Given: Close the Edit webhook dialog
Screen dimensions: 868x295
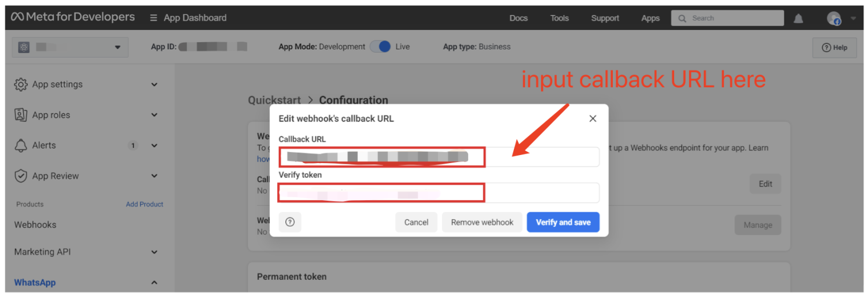Looking at the screenshot, I should pyautogui.click(x=593, y=119).
